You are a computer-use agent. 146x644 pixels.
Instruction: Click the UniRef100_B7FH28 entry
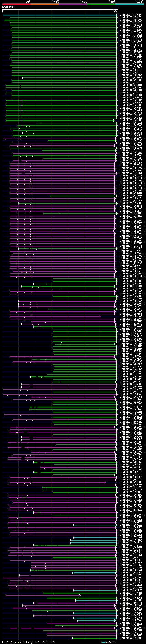(x=131, y=60)
